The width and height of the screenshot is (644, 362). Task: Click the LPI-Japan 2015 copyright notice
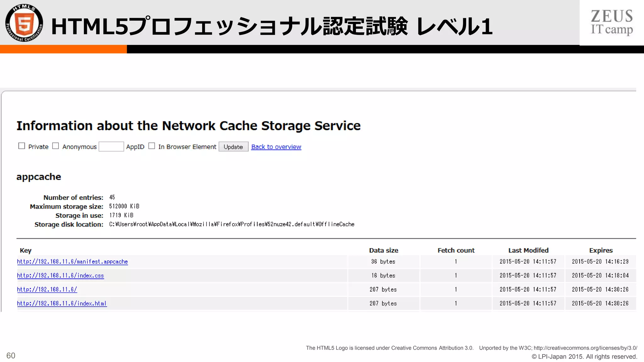point(584,357)
